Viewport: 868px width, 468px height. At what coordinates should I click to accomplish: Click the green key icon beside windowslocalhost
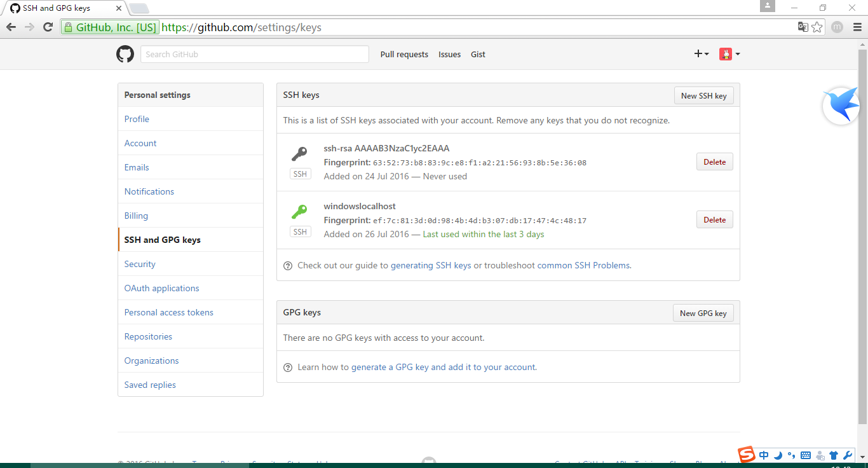(300, 213)
